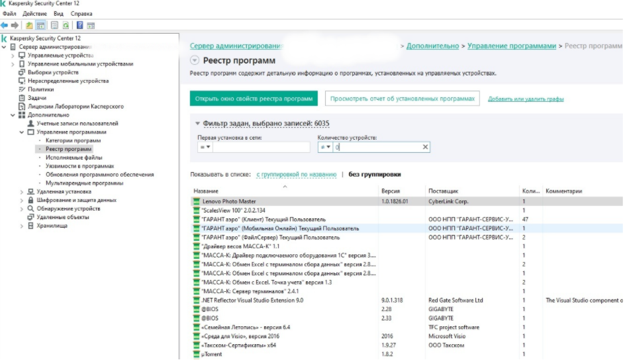Image resolution: width=625 pixels, height=364 pixels.
Task: Expand the Хранилища node
Action: (x=22, y=226)
